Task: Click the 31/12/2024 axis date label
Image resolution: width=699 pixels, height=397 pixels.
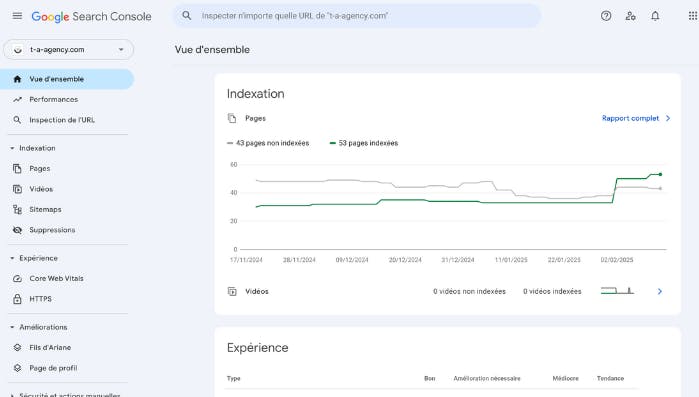Action: [458, 260]
